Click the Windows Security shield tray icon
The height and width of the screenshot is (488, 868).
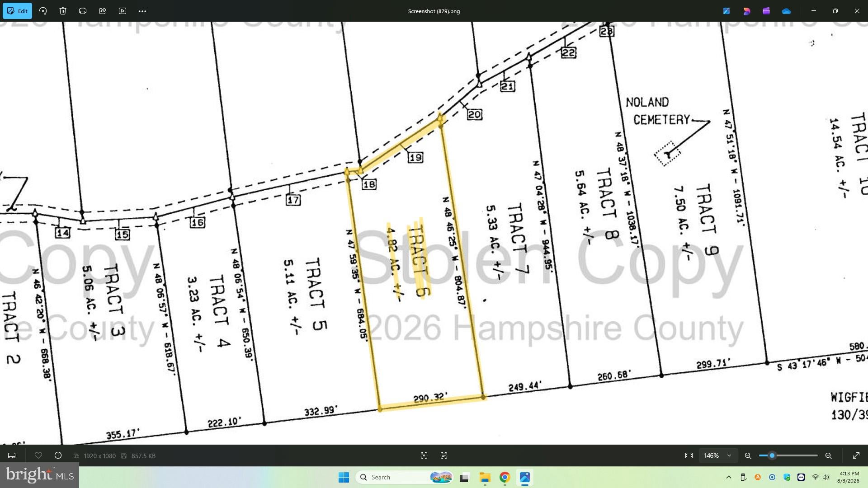tap(787, 477)
